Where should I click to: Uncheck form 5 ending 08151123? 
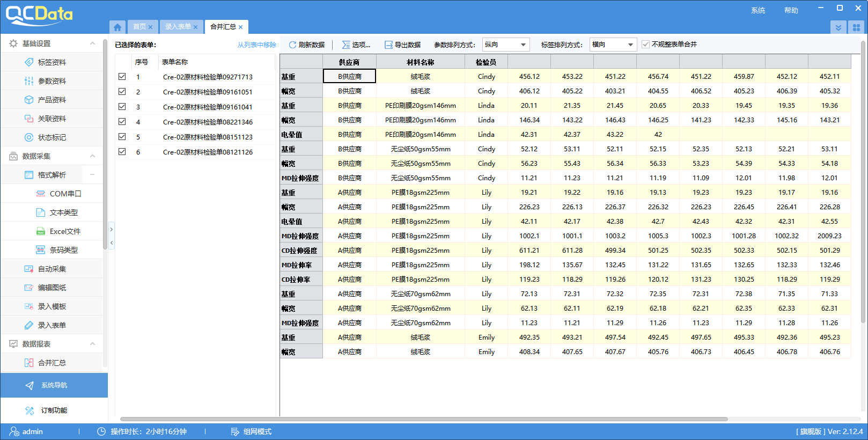point(122,137)
